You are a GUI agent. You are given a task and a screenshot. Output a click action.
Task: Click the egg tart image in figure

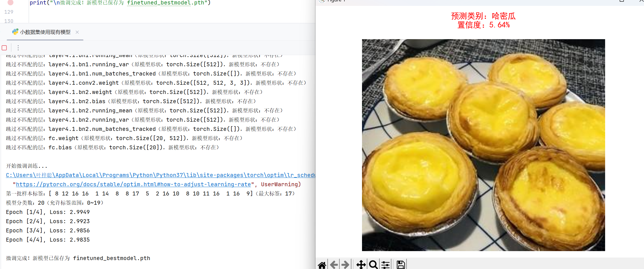click(483, 145)
